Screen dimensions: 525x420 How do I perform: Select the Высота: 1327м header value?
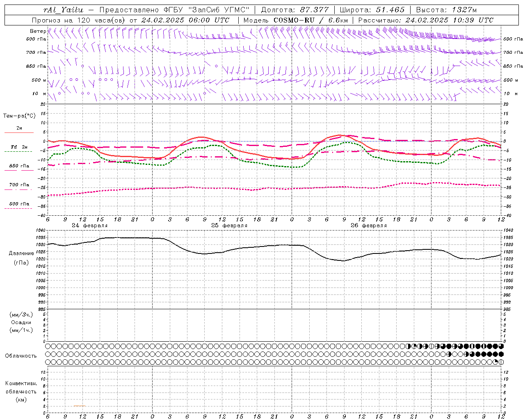(x=446, y=10)
